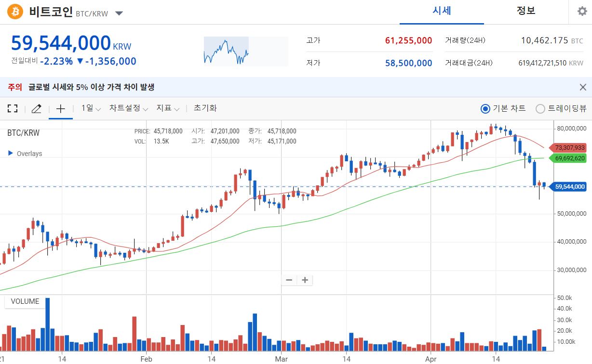Screen dimensions: 592x364
Task: Click the Overlays label text
Action: click(x=29, y=154)
